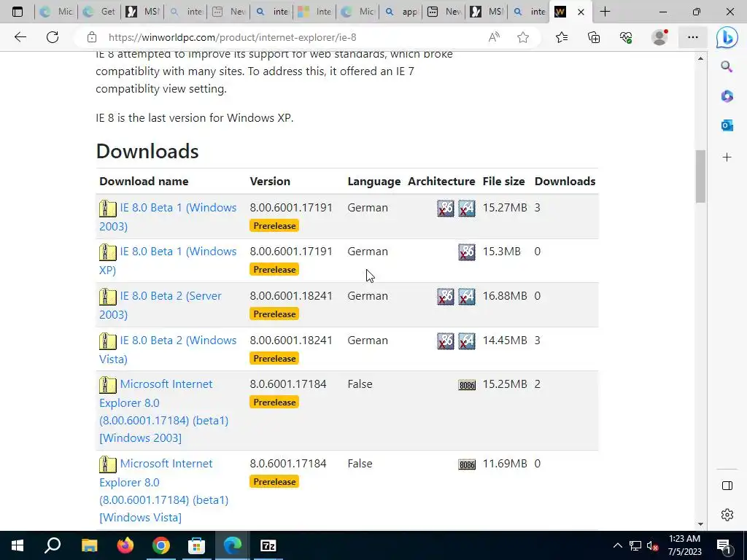
Task: Open Settings and more ellipsis menu
Action: pos(693,37)
